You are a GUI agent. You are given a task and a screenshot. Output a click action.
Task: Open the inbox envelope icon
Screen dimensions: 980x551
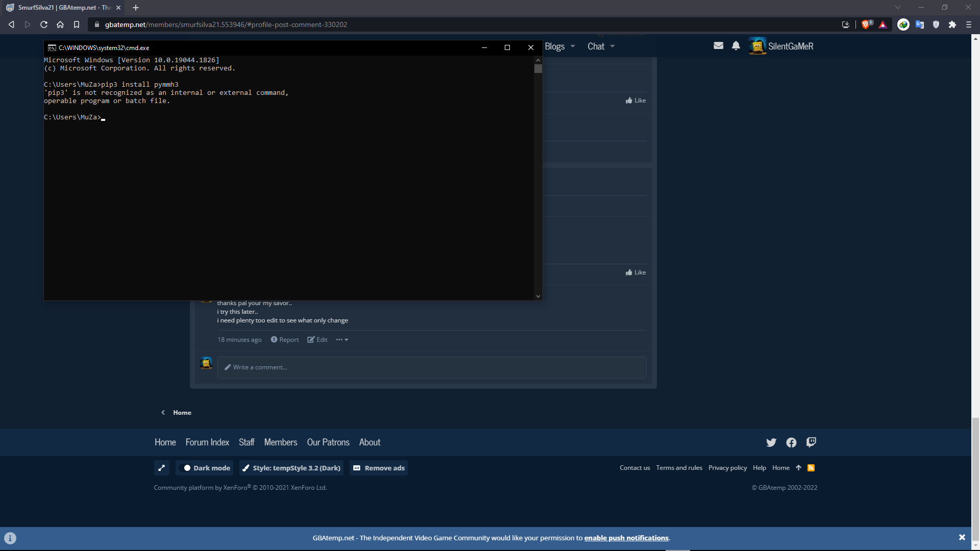[719, 46]
